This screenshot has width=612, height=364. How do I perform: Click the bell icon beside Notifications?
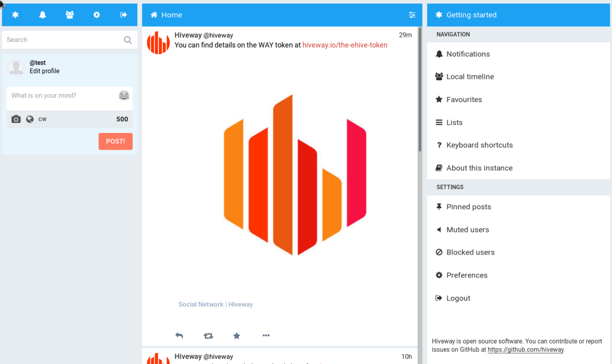(x=439, y=54)
